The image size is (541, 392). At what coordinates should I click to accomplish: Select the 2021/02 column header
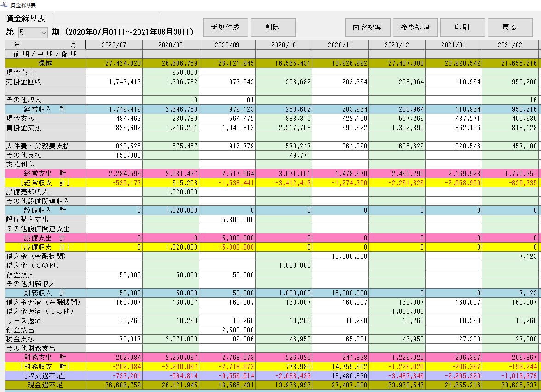pos(510,45)
